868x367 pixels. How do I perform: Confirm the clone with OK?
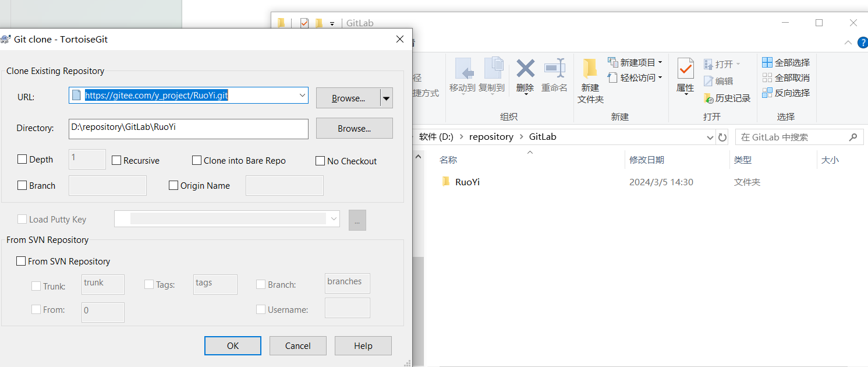pos(233,345)
